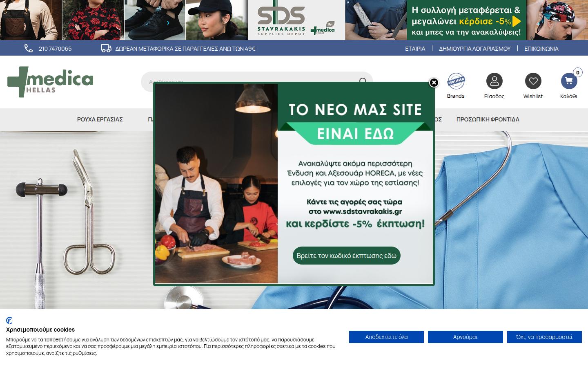This screenshot has height=368, width=588.
Task: Click the ΤΟ ΝΕΟ ΜΑΣ SITE popup heading
Action: [355, 110]
